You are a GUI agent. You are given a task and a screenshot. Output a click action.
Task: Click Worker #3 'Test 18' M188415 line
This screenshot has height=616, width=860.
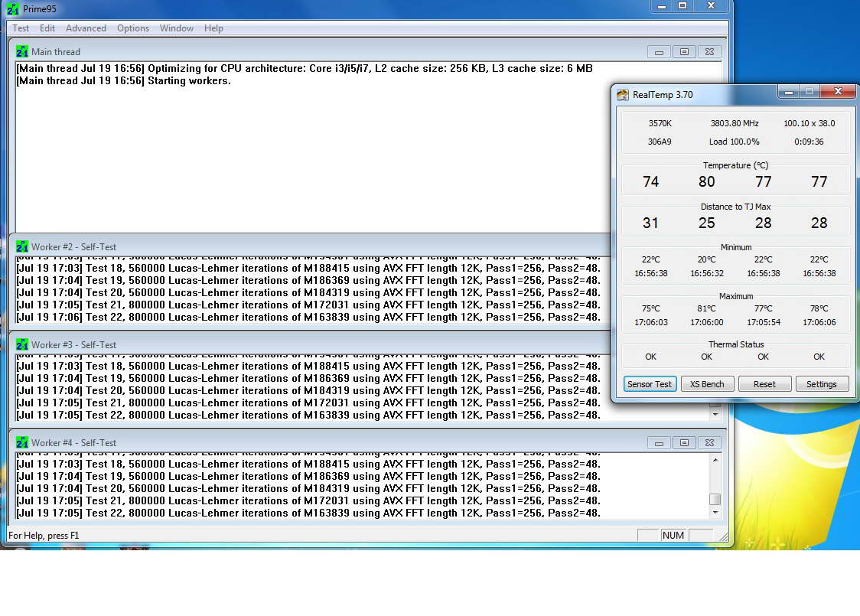[x=308, y=366]
